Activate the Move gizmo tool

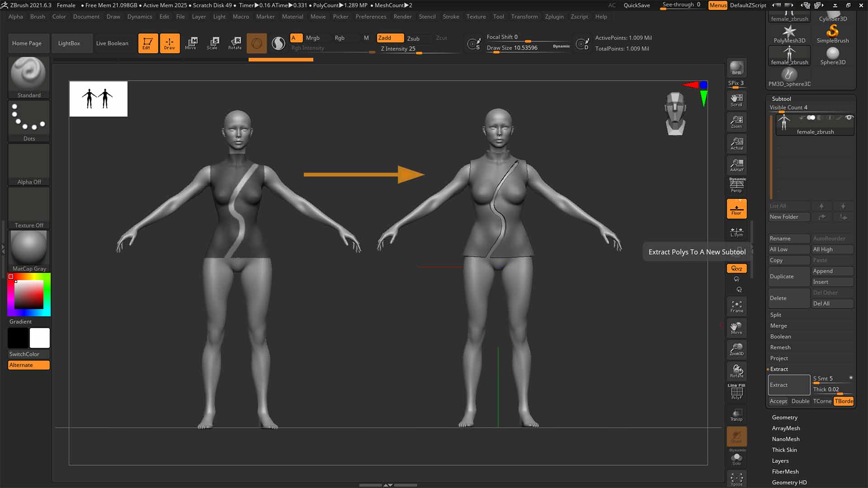click(x=191, y=43)
